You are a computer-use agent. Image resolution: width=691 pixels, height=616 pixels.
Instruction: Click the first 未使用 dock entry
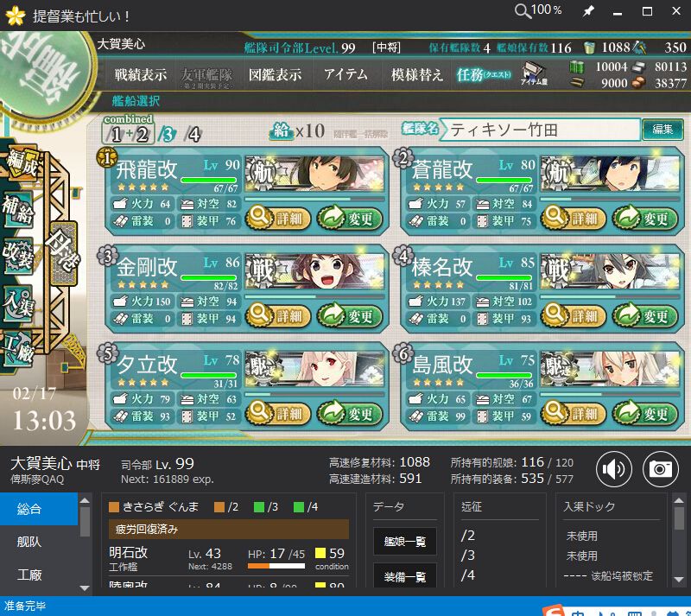click(x=581, y=536)
